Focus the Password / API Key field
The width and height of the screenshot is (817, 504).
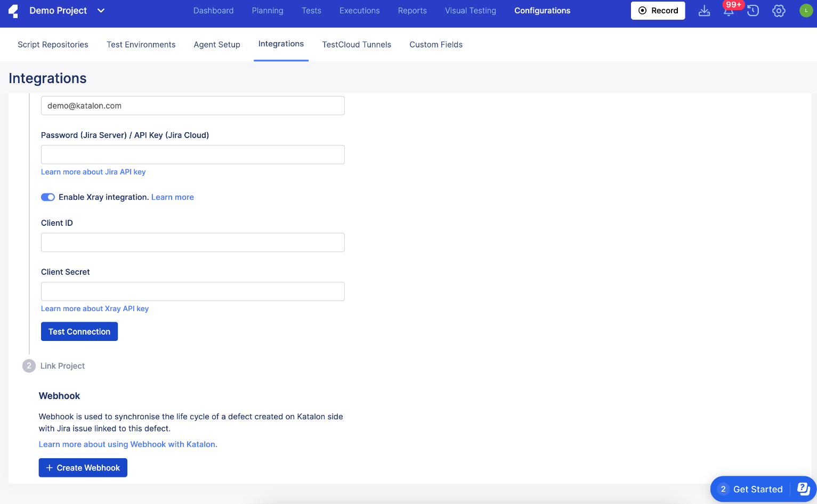[193, 155]
